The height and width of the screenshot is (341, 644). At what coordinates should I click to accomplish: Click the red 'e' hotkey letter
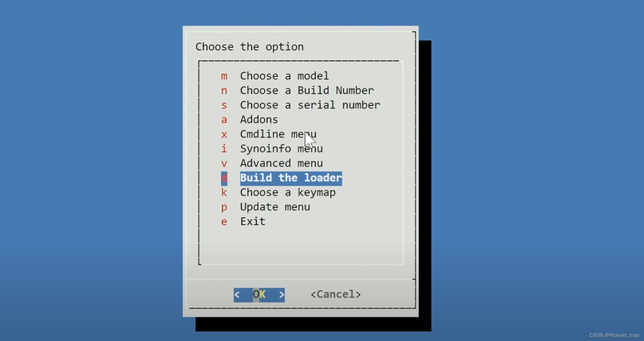pyautogui.click(x=224, y=222)
